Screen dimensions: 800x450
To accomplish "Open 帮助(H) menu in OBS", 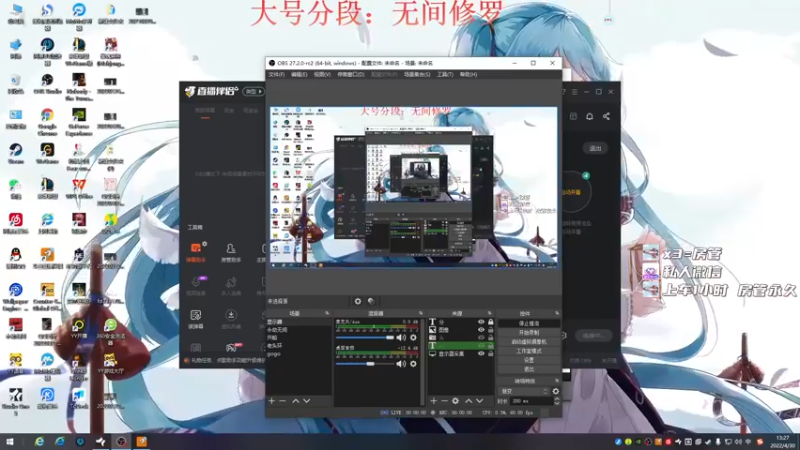I will (468, 74).
